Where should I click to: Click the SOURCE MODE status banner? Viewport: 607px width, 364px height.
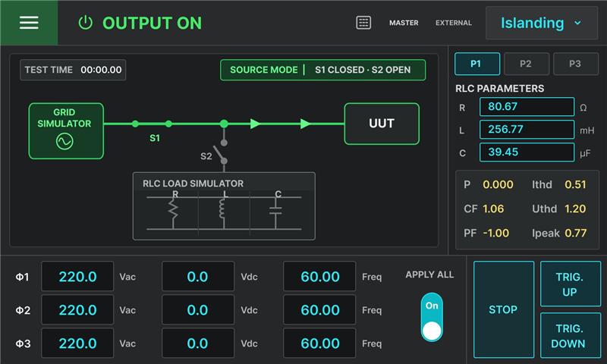[323, 70]
